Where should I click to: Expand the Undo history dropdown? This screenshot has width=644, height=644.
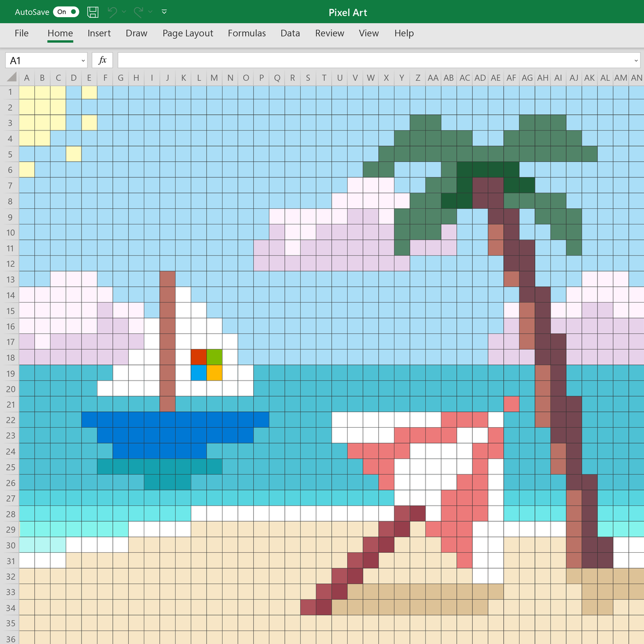(x=124, y=13)
